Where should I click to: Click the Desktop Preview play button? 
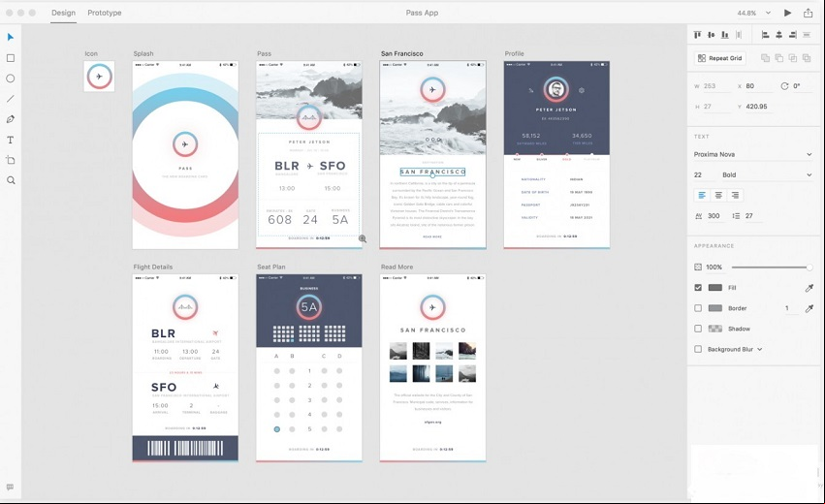click(787, 13)
